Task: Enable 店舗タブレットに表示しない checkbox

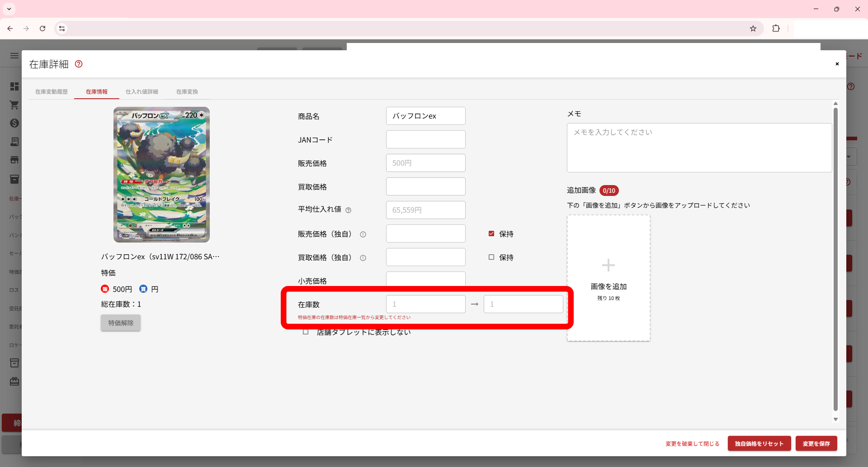Action: pos(306,332)
